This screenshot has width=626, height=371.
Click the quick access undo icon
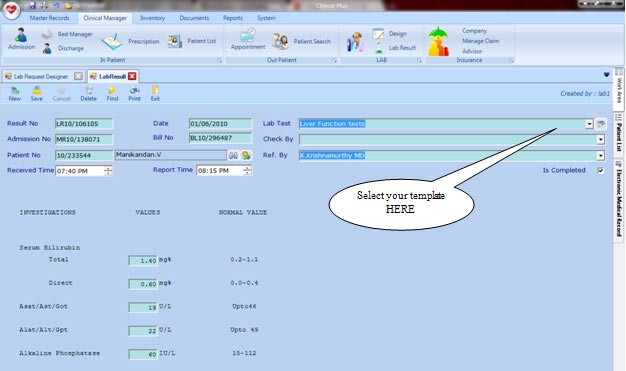click(x=56, y=5)
